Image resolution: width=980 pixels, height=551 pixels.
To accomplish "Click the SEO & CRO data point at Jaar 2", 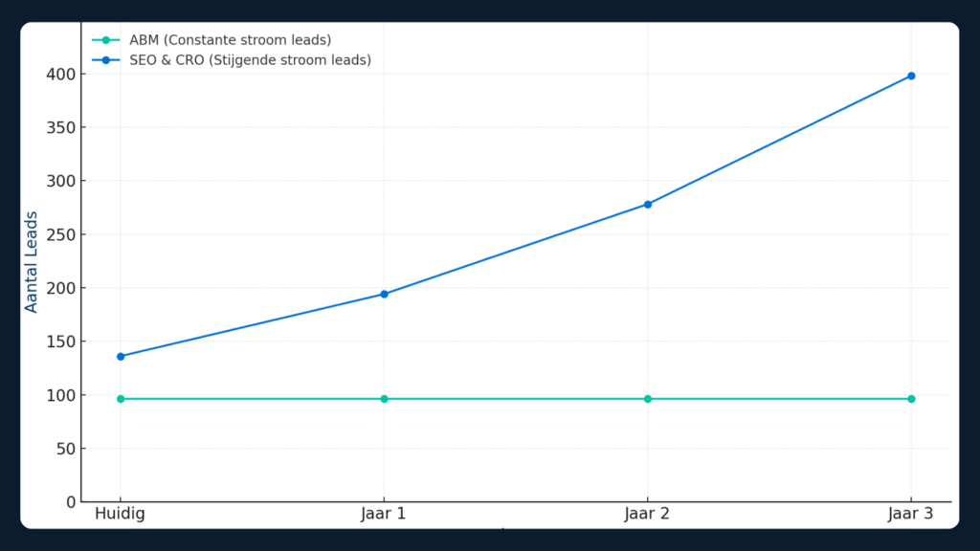I will (x=648, y=204).
